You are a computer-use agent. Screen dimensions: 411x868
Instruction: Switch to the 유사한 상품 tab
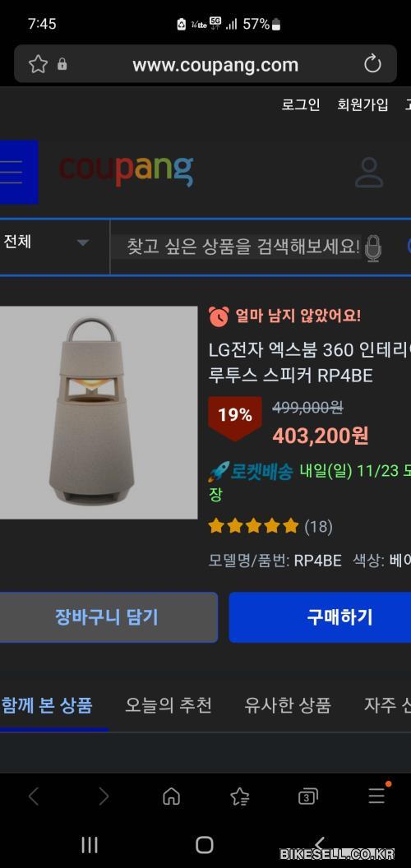coord(288,705)
